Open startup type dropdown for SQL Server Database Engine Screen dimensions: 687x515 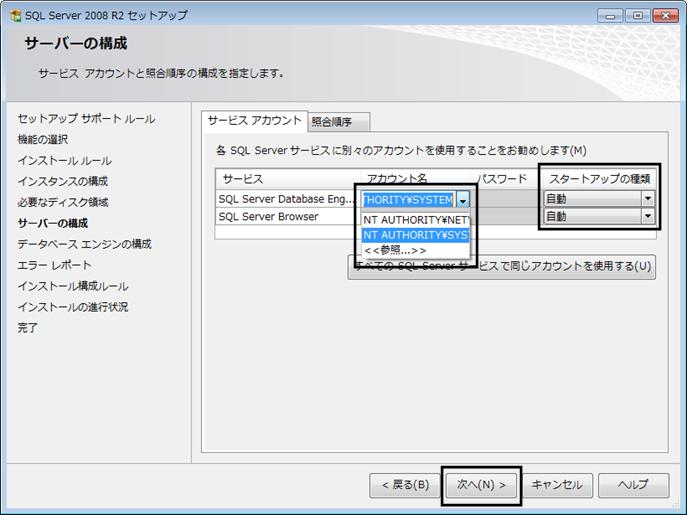pyautogui.click(x=648, y=199)
